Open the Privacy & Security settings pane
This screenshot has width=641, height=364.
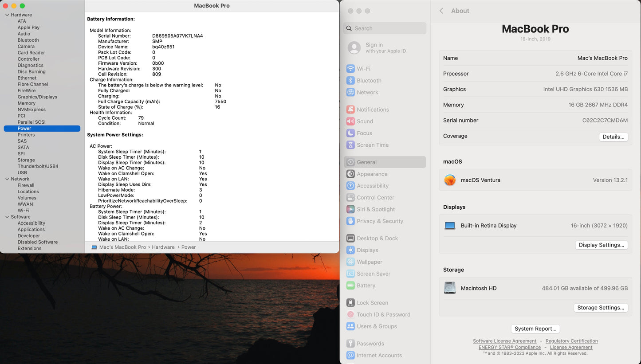(x=380, y=221)
